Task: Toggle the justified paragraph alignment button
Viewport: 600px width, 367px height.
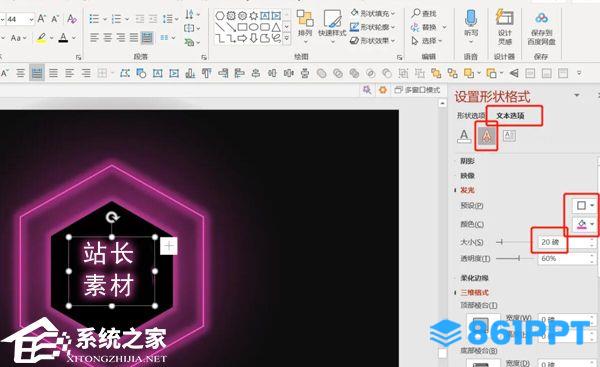Action: coord(134,38)
